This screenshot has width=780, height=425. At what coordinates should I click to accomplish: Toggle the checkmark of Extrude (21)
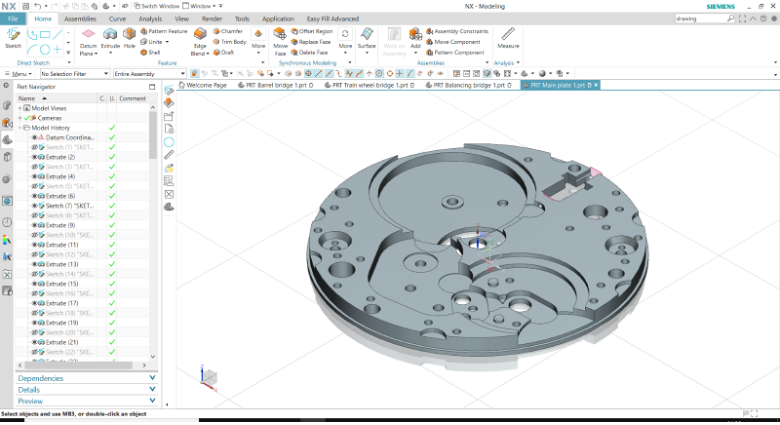pyautogui.click(x=112, y=342)
